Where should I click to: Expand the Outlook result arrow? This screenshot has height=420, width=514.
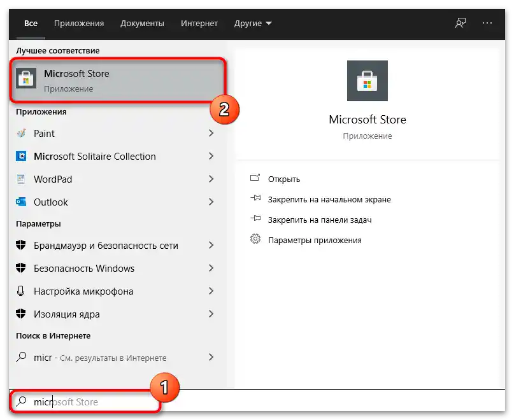coord(211,202)
